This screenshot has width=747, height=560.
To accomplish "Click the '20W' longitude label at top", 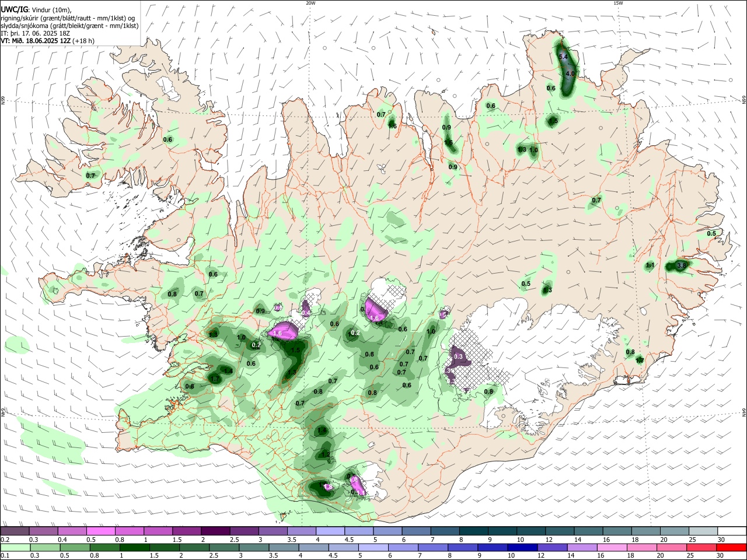I will pos(310,3).
